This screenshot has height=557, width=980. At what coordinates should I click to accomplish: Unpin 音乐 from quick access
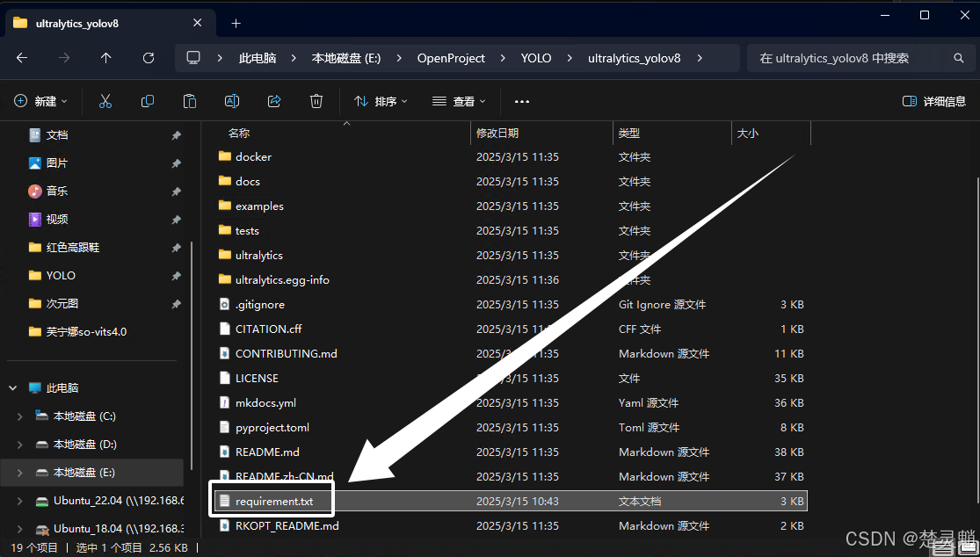coord(177,191)
